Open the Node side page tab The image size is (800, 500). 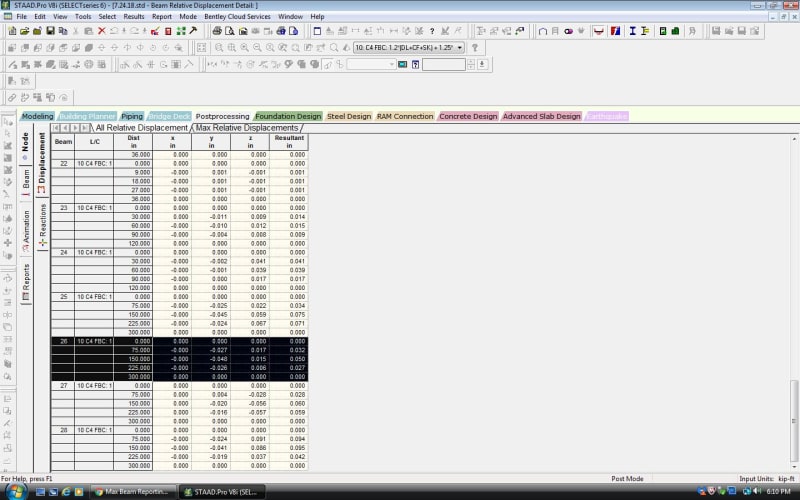[x=26, y=145]
